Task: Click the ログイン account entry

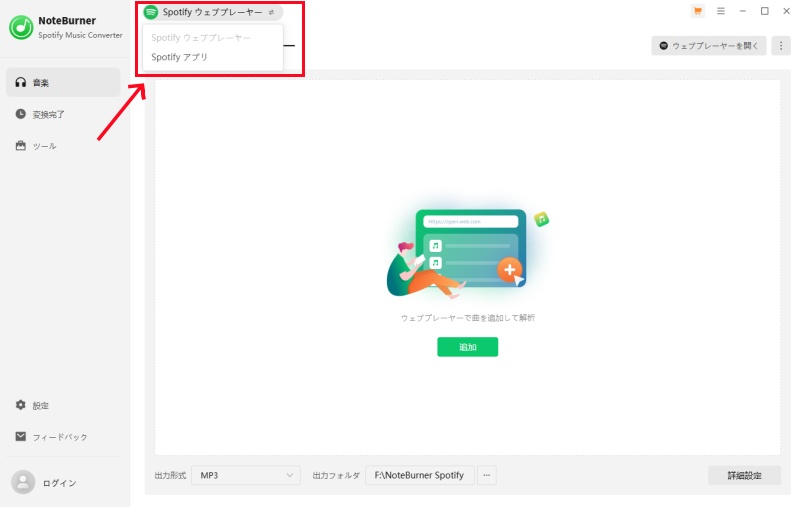Action: [x=59, y=483]
